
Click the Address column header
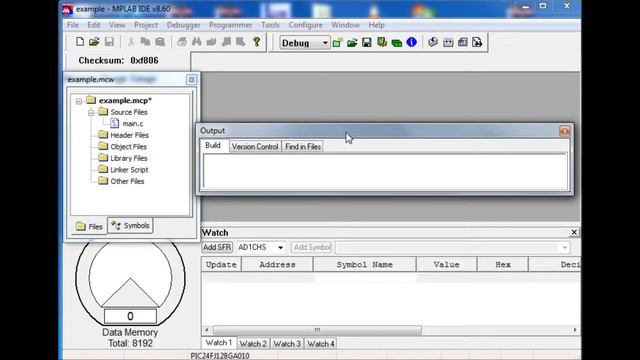point(277,264)
